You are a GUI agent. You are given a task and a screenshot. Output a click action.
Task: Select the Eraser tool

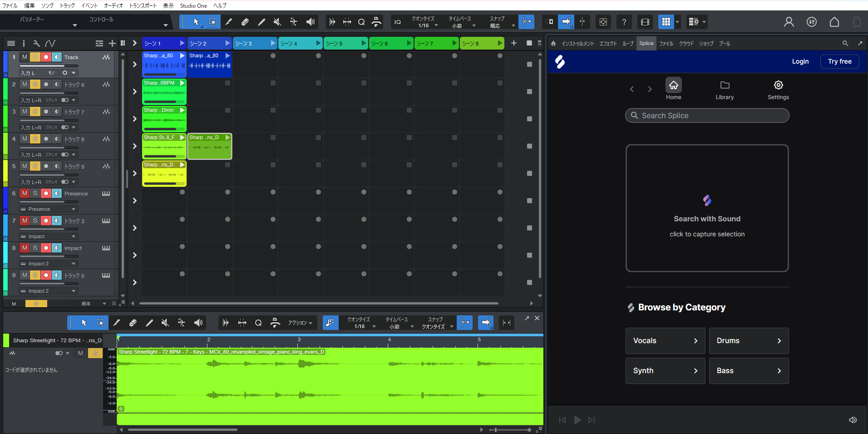tap(245, 21)
